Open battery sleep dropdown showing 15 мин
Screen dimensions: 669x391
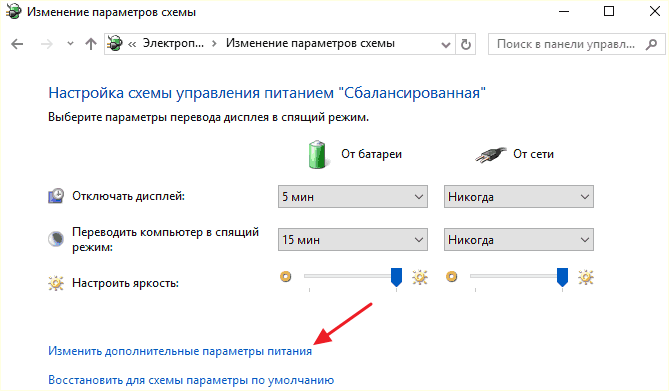click(x=353, y=240)
